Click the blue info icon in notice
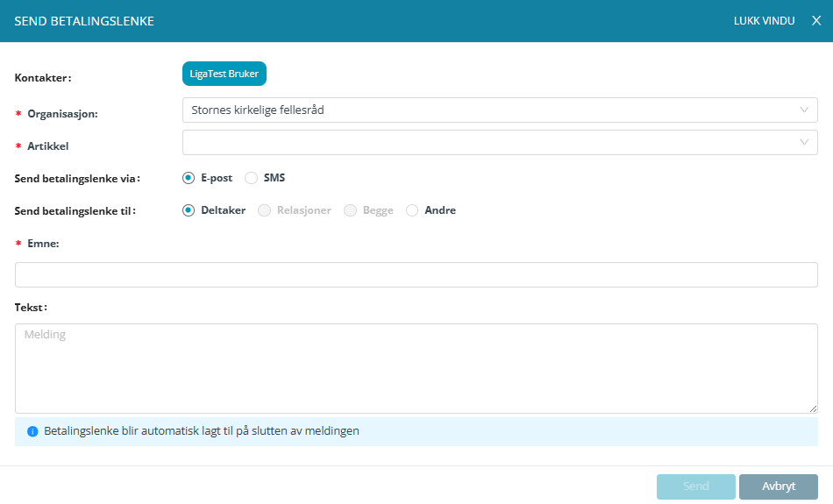Screen dimensions: 833x504 [32, 431]
